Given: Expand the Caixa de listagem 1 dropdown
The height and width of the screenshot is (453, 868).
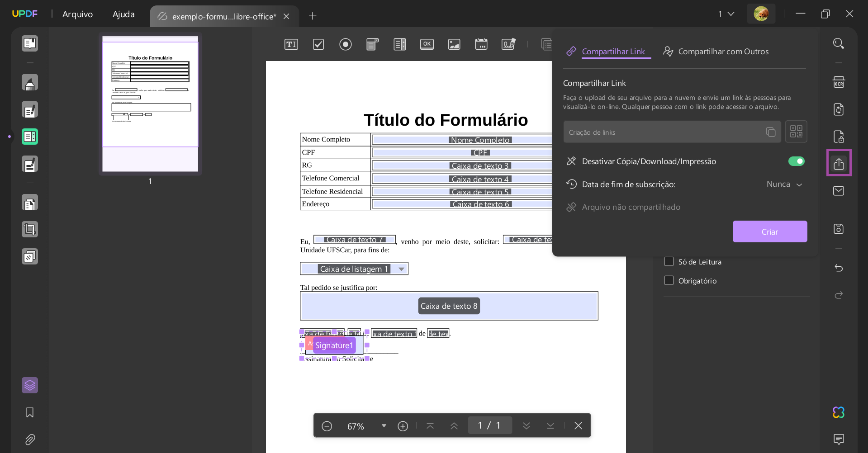Looking at the screenshot, I should (x=401, y=269).
